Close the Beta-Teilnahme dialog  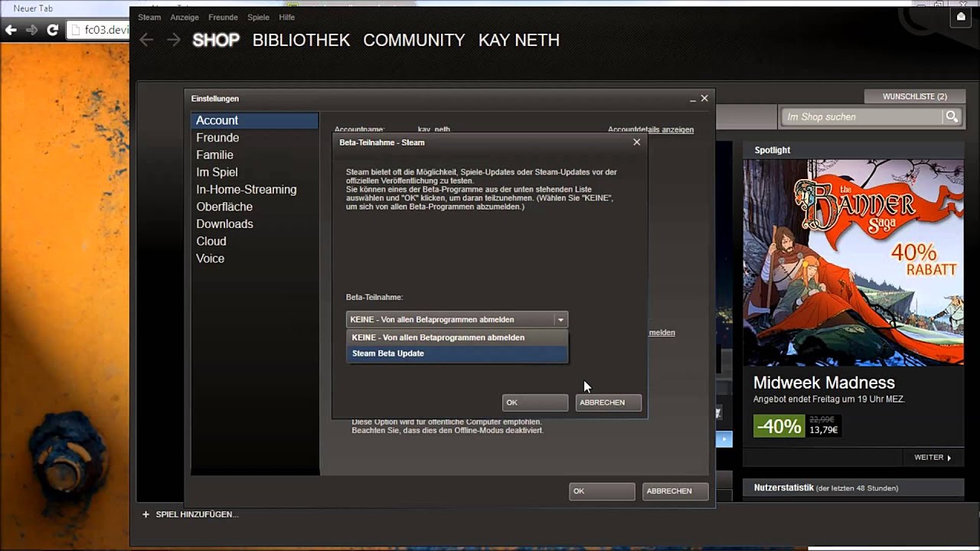coord(636,142)
